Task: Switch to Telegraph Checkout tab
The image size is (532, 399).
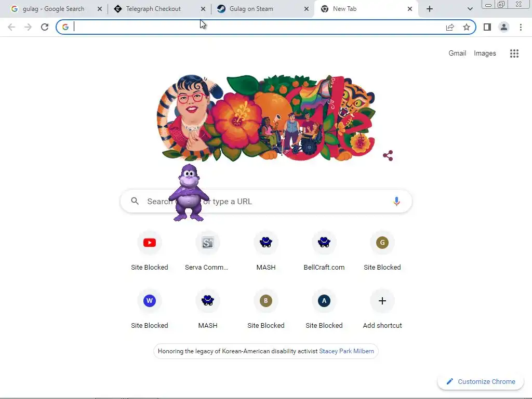Action: click(153, 9)
